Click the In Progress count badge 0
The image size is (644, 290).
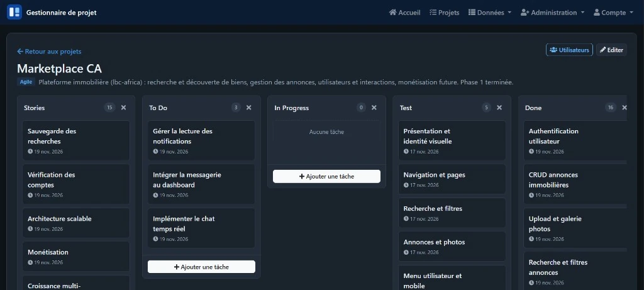click(361, 108)
